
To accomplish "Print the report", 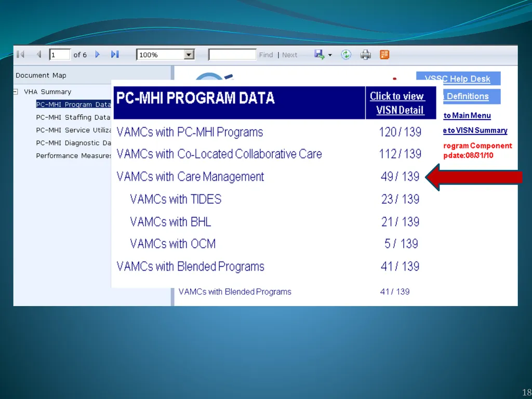I will point(365,54).
